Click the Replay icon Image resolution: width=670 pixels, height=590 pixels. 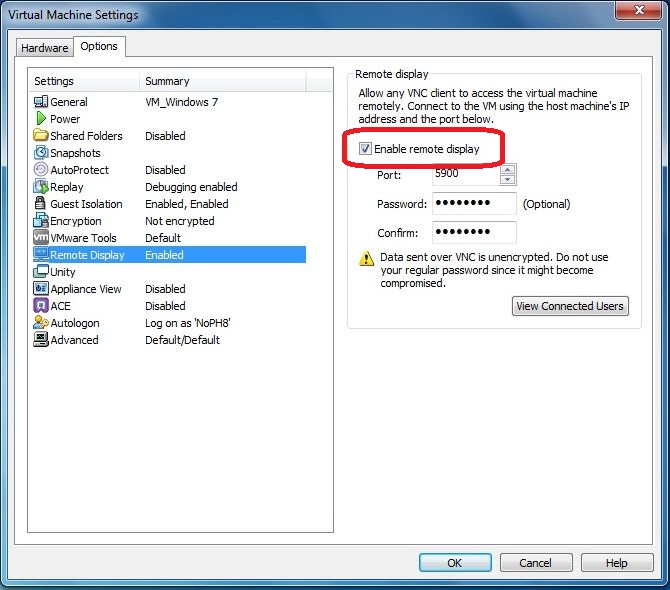click(41, 187)
